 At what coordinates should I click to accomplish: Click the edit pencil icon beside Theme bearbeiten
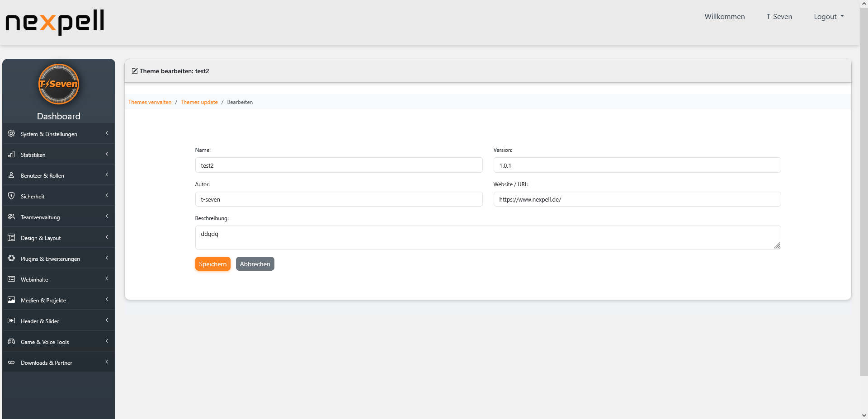point(134,71)
